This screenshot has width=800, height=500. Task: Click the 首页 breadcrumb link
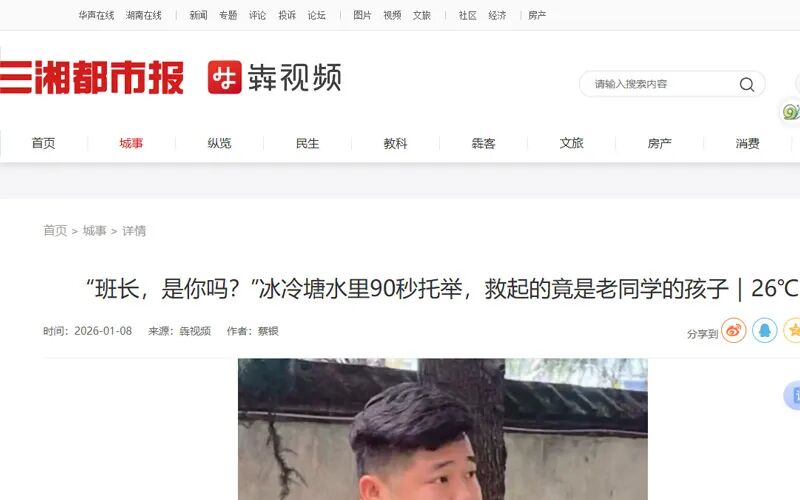pyautogui.click(x=55, y=231)
